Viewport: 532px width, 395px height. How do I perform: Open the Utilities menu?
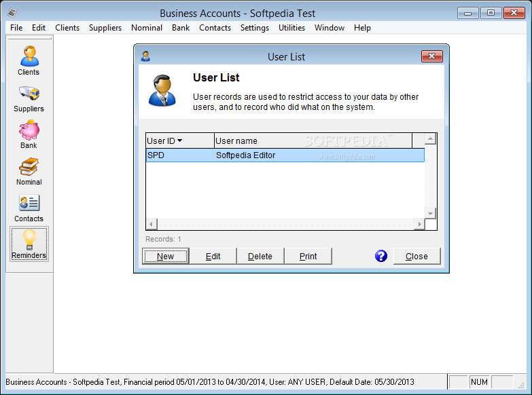pyautogui.click(x=291, y=28)
